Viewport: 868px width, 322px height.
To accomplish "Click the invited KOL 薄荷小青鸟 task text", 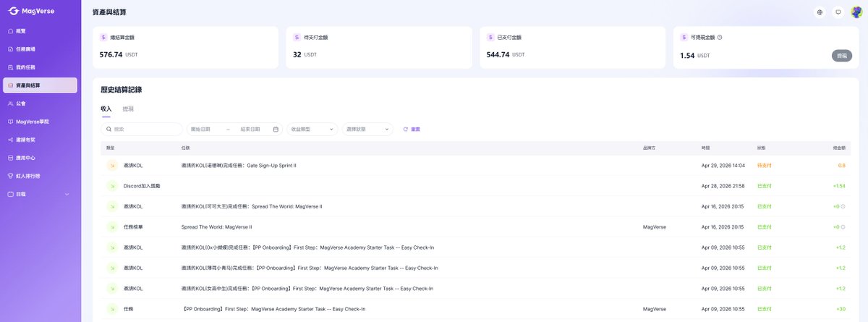I will click(x=309, y=268).
